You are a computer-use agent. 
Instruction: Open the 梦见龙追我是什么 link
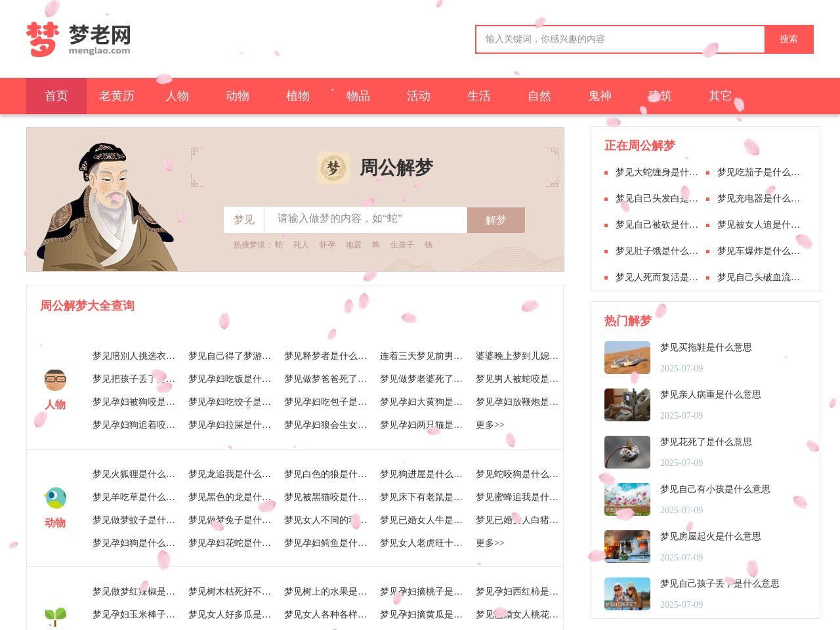pyautogui.click(x=230, y=474)
